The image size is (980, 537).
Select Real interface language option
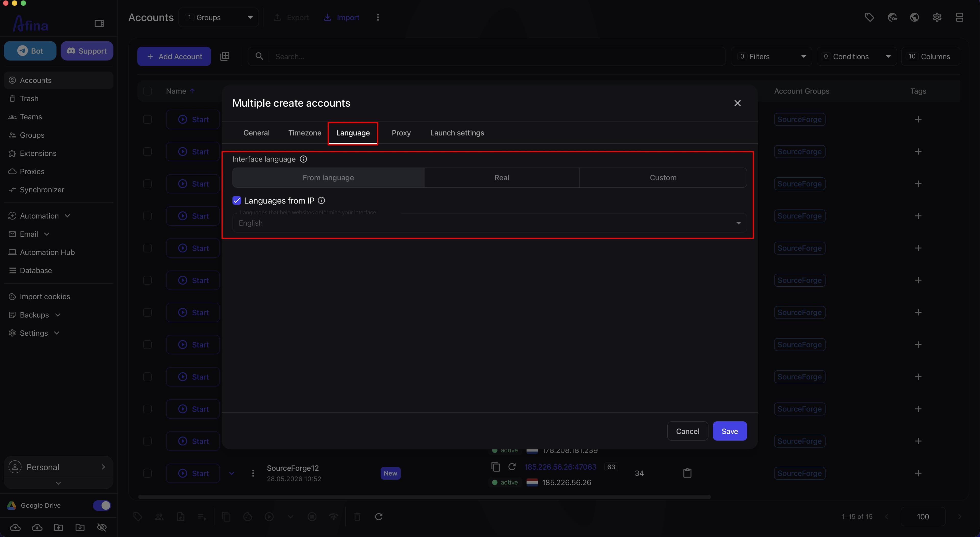click(502, 178)
